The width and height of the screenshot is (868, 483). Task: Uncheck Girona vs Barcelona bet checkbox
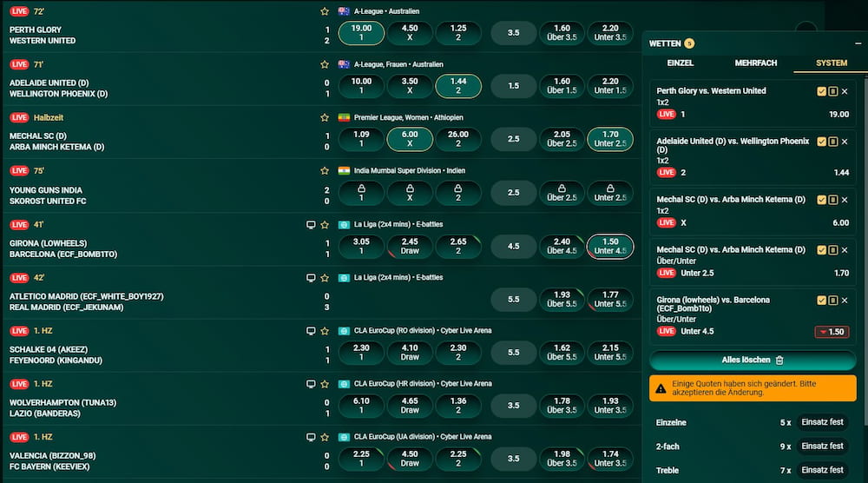(x=822, y=301)
